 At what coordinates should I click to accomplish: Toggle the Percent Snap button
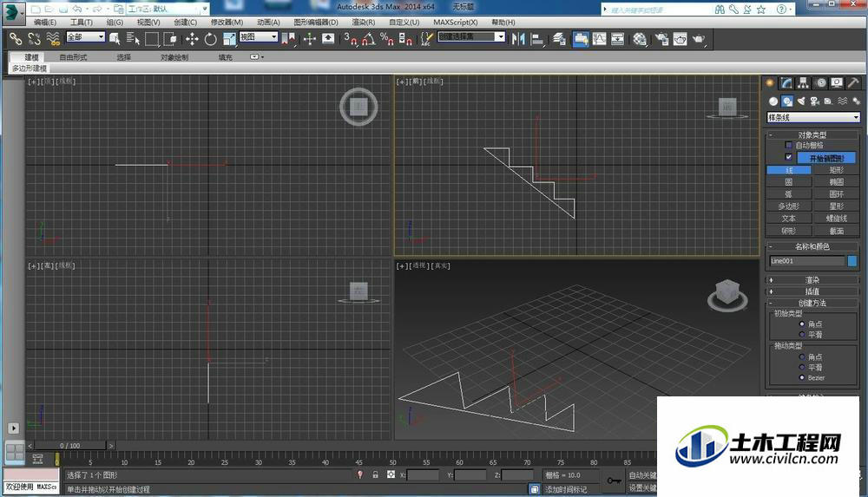(x=387, y=39)
